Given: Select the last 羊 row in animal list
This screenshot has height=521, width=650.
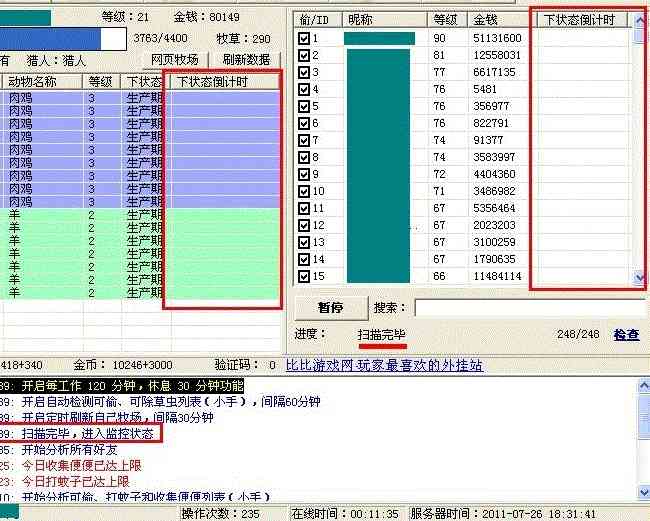Looking at the screenshot, I should pos(140,293).
